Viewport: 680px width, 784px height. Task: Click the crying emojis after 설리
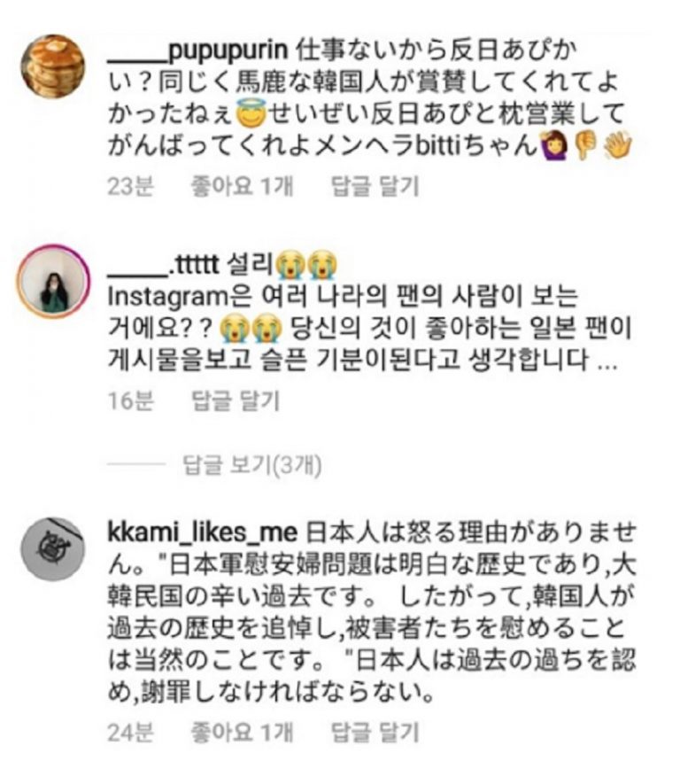306,265
